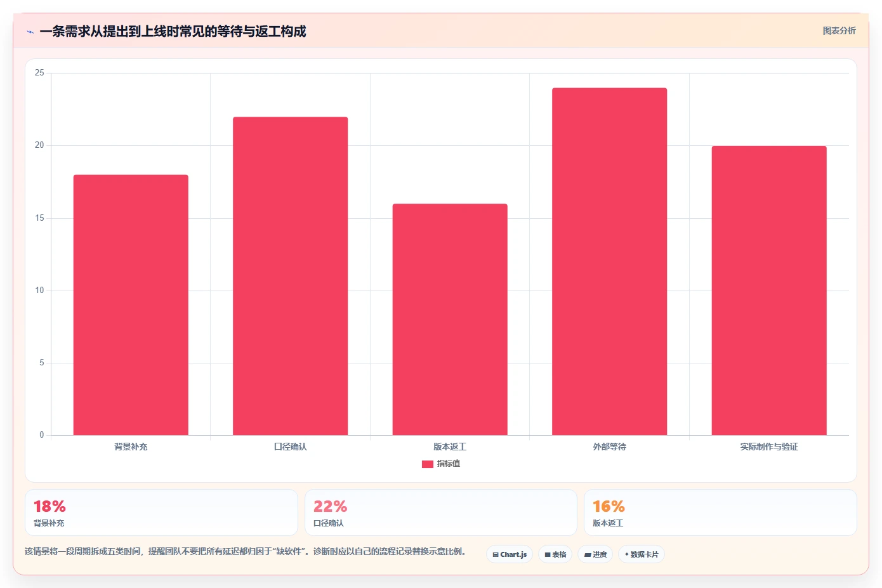Click the y-axis value 5
The image size is (882, 588).
pyautogui.click(x=42, y=363)
